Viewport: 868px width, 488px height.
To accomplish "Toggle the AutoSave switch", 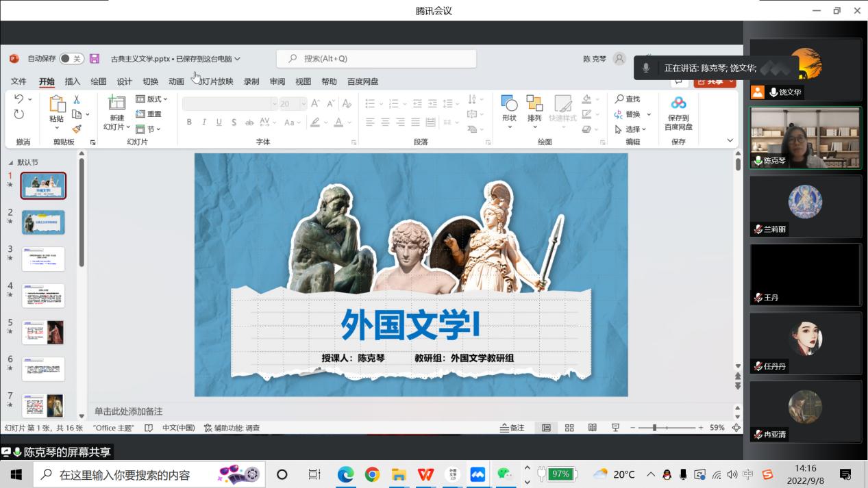I will [x=71, y=59].
